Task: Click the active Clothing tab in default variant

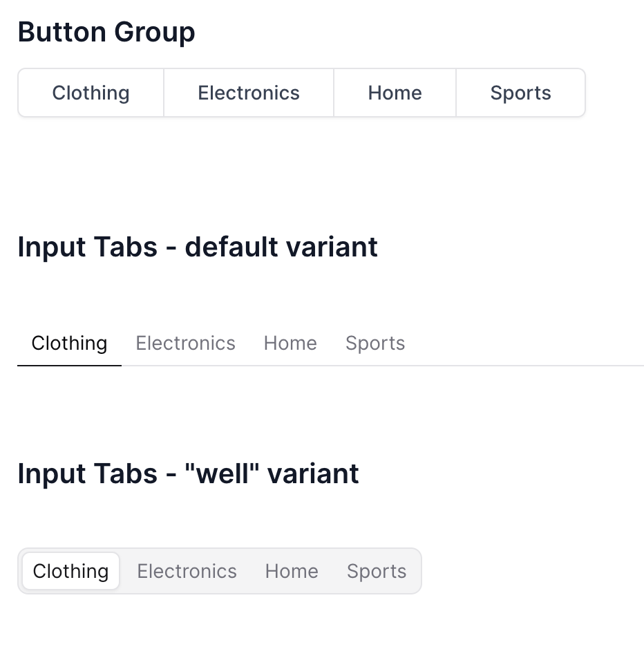Action: [x=68, y=343]
